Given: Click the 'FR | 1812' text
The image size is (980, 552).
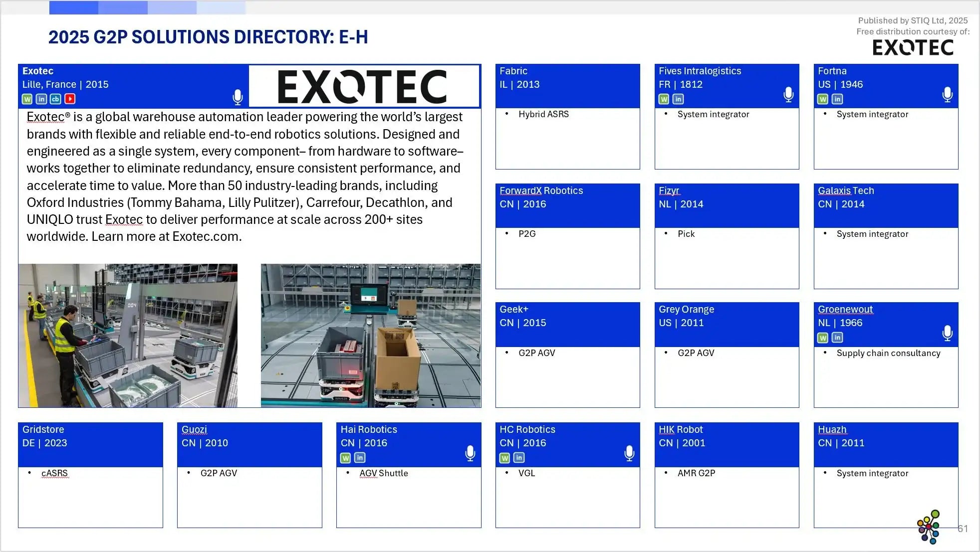Looking at the screenshot, I should tap(681, 84).
